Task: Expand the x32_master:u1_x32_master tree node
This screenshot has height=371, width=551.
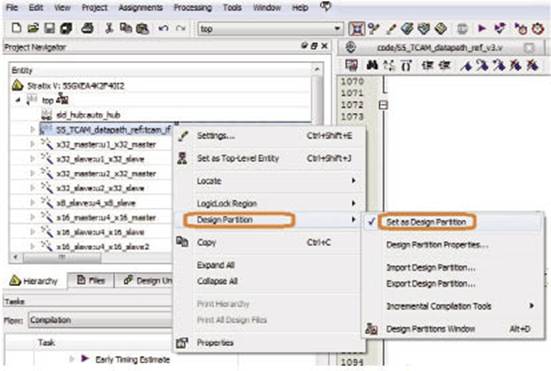Action: (32, 144)
